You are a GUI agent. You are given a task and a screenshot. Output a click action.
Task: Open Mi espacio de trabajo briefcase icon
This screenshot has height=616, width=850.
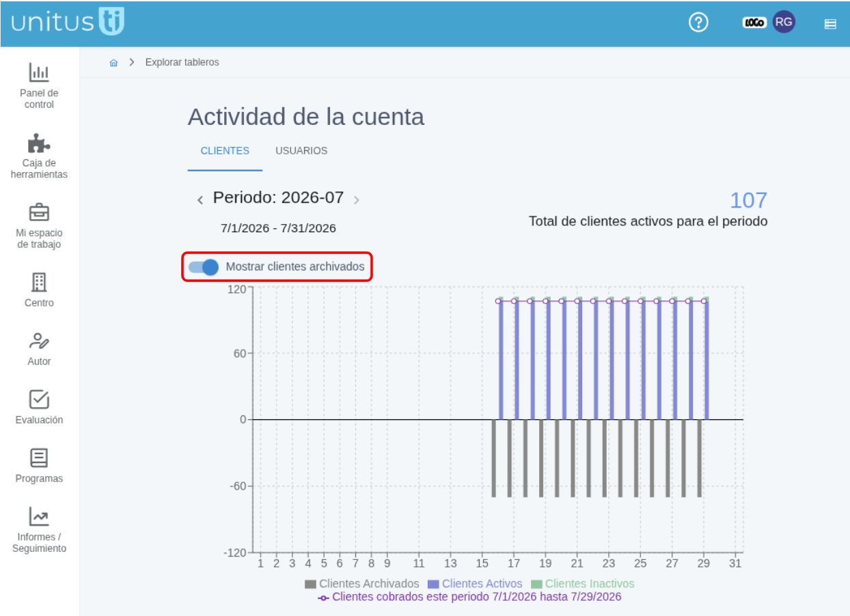pyautogui.click(x=39, y=212)
